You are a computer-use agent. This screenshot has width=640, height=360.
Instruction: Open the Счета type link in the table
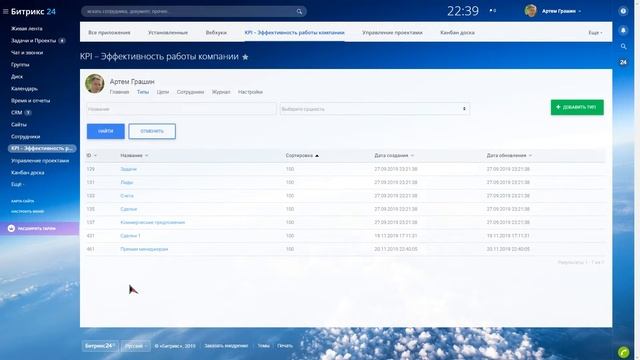(127, 196)
